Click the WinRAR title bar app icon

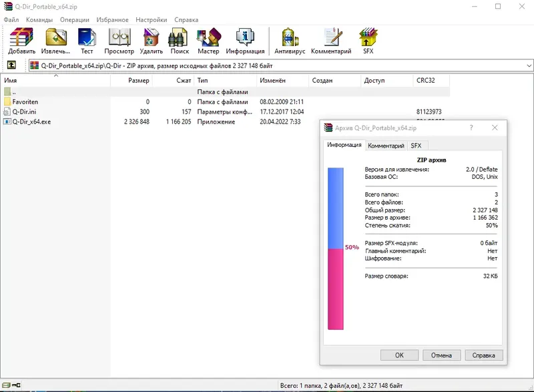[8, 6]
